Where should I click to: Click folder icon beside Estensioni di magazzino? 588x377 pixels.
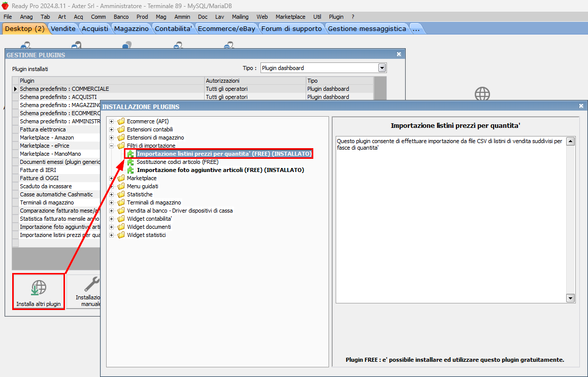[x=121, y=138]
